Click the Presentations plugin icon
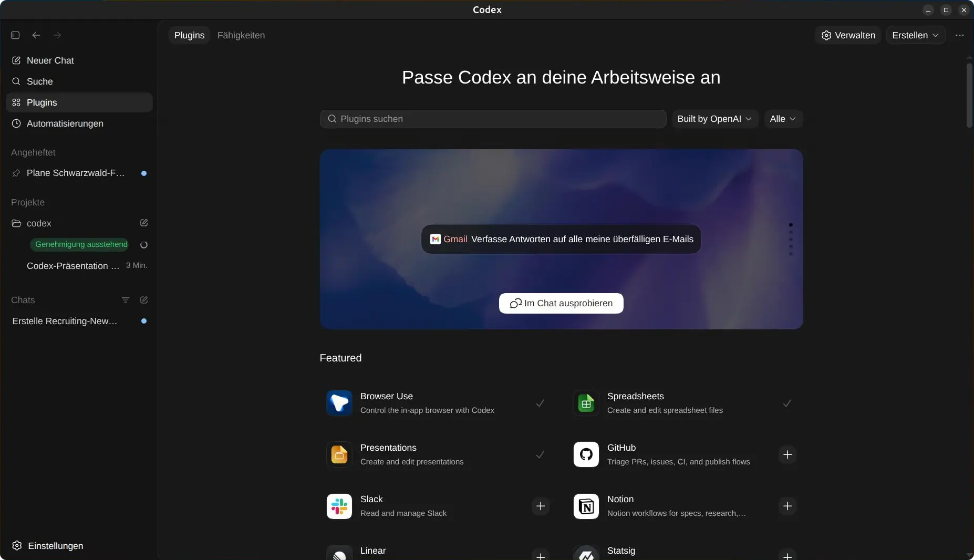This screenshot has height=560, width=974. point(339,454)
